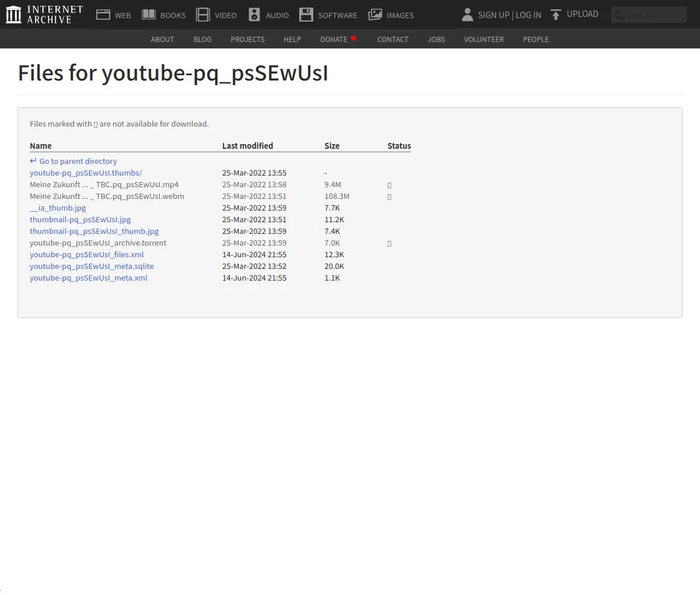Click the Last modified column header

pyautogui.click(x=247, y=146)
